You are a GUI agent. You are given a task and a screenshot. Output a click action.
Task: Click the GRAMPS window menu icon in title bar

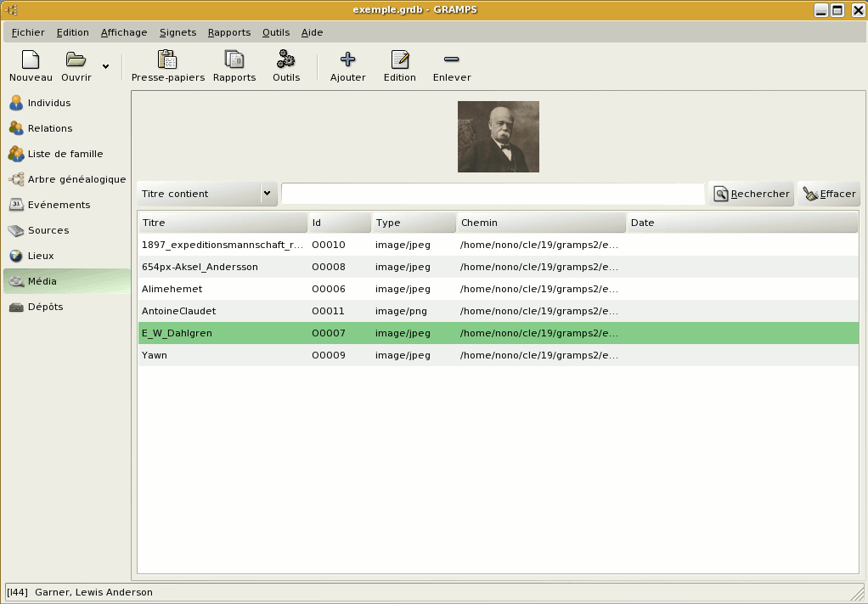[x=11, y=10]
